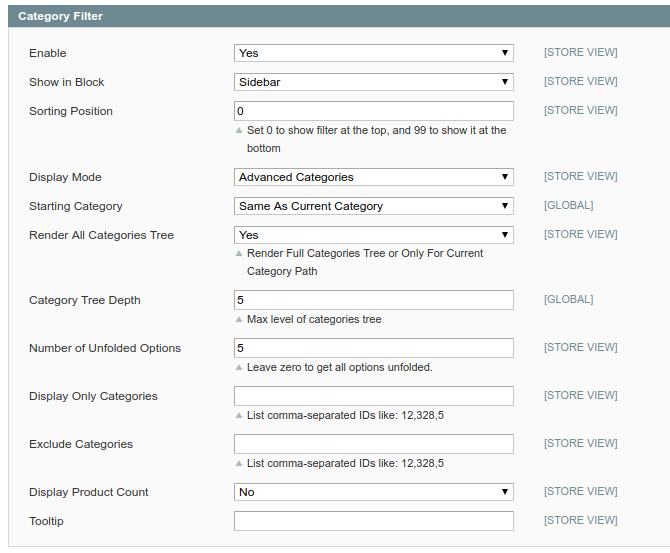Open the Display Product Count dropdown

coord(373,492)
